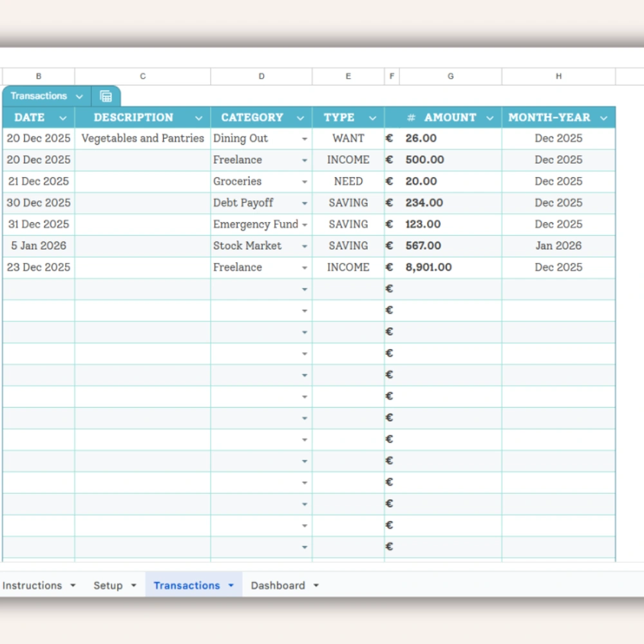This screenshot has width=644, height=644.
Task: Open the MONTH-YEAR column filter icon
Action: point(603,117)
